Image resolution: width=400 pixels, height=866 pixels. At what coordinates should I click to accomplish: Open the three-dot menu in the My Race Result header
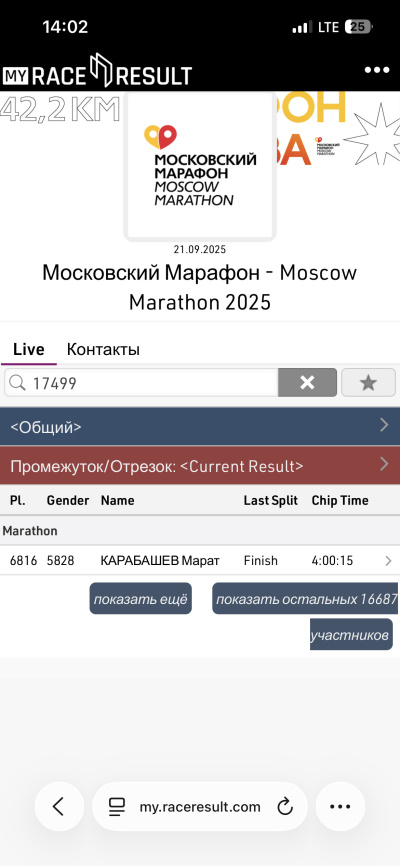377,71
